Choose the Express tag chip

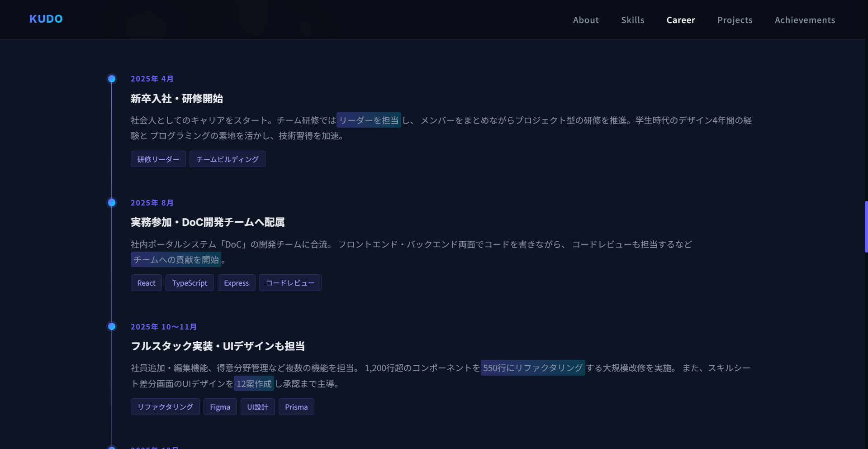(237, 283)
